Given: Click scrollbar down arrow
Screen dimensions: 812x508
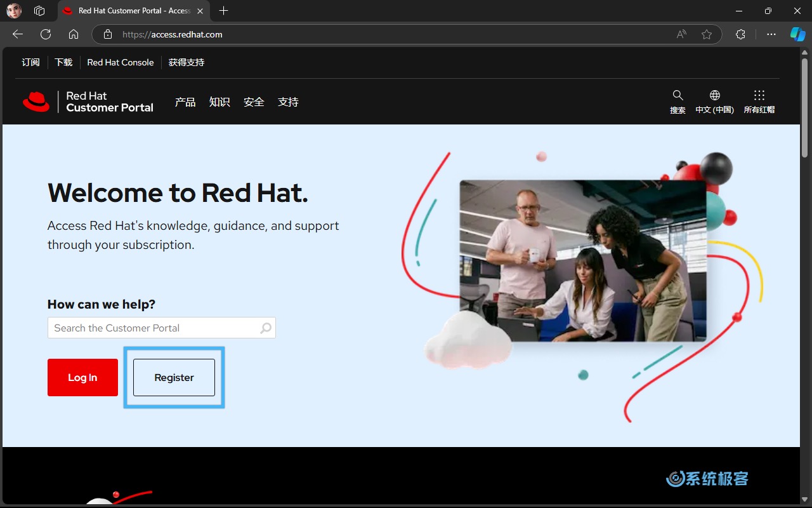Looking at the screenshot, I should (x=804, y=498).
